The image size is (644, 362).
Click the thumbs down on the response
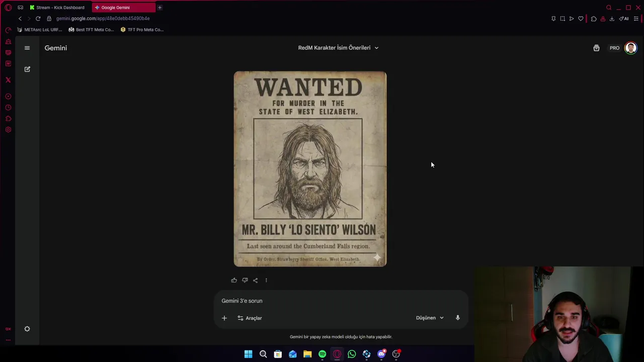245,280
